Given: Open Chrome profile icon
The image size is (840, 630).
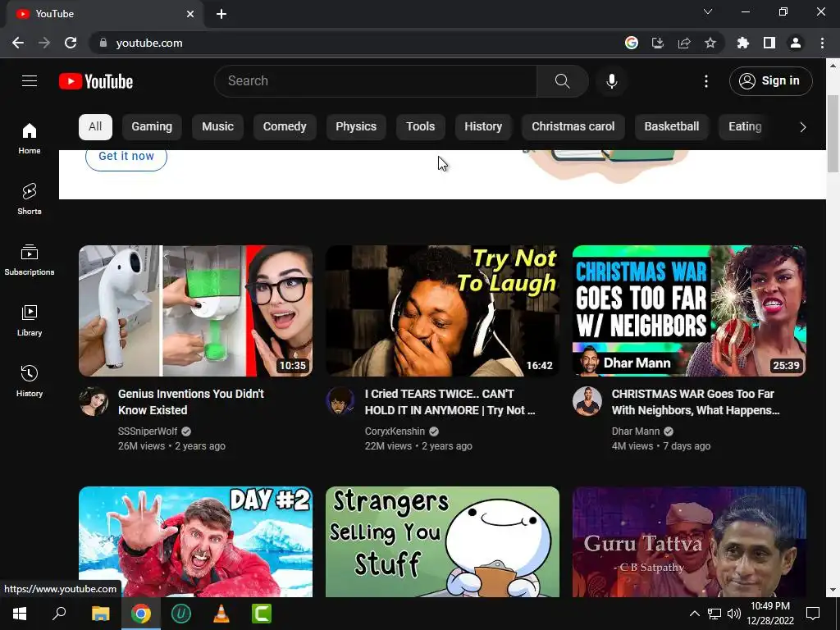Looking at the screenshot, I should pyautogui.click(x=796, y=43).
